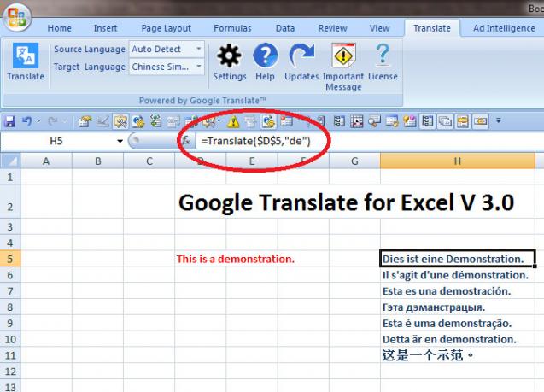Click the formula bar Translate formula
This screenshot has width=544, height=392.
pos(256,141)
